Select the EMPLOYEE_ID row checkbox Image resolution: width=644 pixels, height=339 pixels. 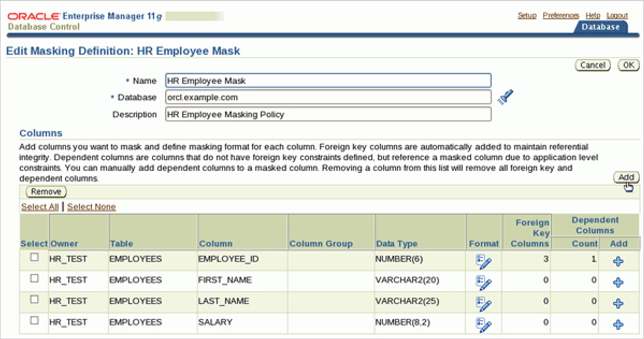pyautogui.click(x=34, y=257)
